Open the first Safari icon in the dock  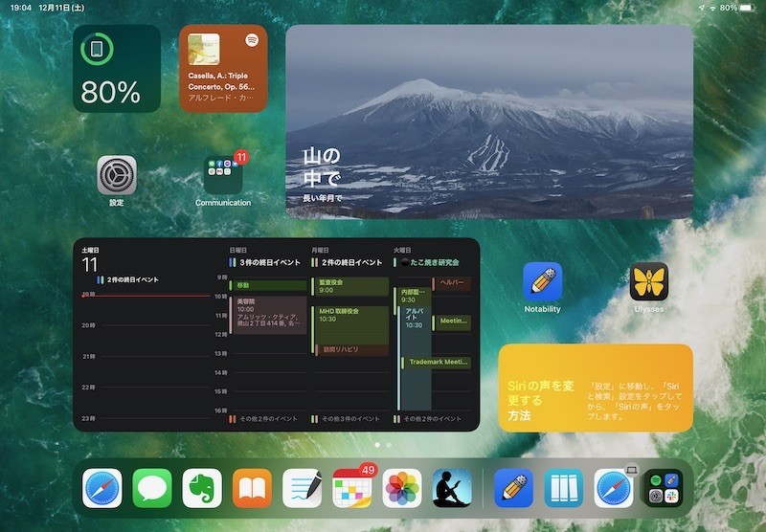102,488
